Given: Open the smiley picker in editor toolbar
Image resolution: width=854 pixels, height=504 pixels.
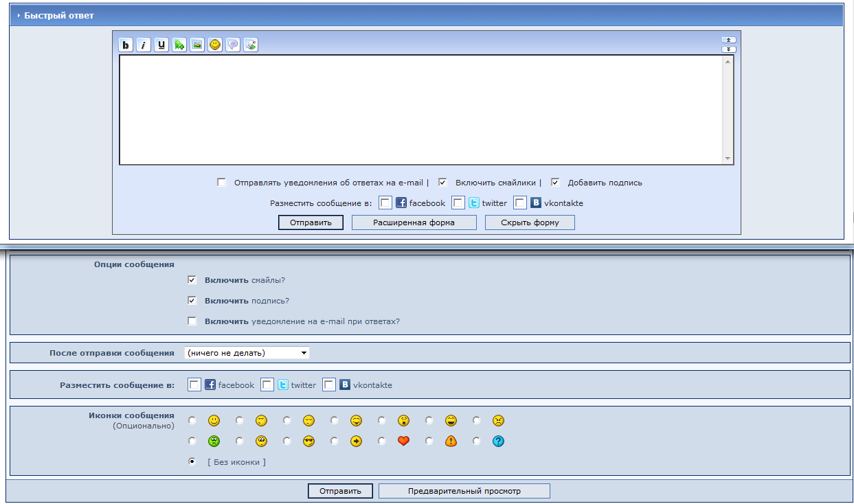Looking at the screenshot, I should 215,45.
